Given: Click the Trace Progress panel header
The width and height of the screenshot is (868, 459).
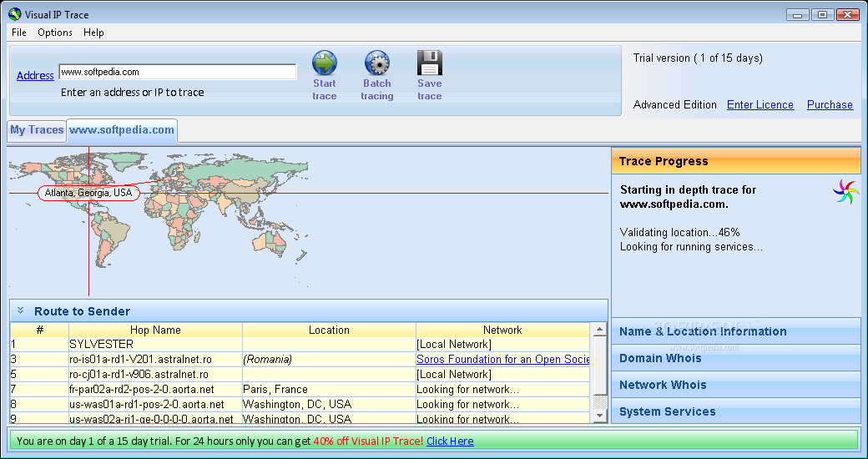Looking at the screenshot, I should pyautogui.click(x=736, y=161).
